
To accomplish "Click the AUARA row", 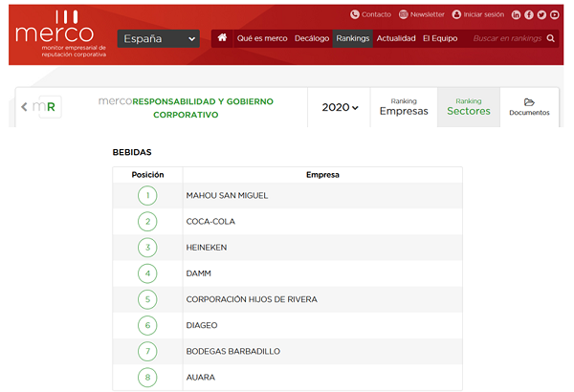I will 287,378.
